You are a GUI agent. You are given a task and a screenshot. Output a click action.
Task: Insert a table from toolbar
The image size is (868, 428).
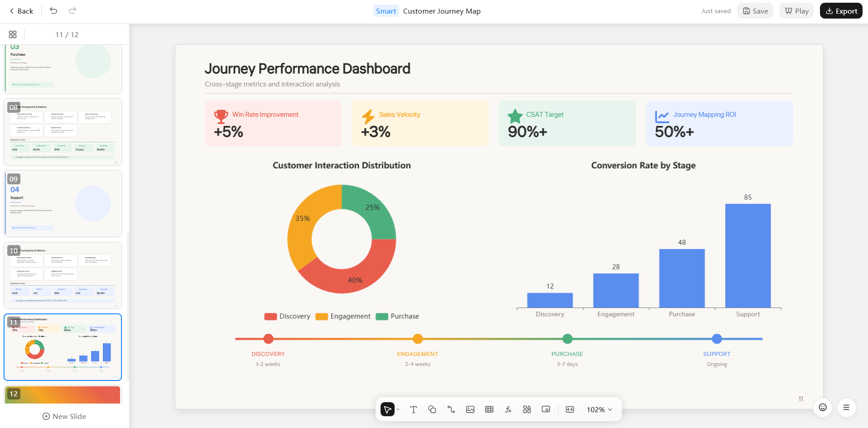coord(489,409)
